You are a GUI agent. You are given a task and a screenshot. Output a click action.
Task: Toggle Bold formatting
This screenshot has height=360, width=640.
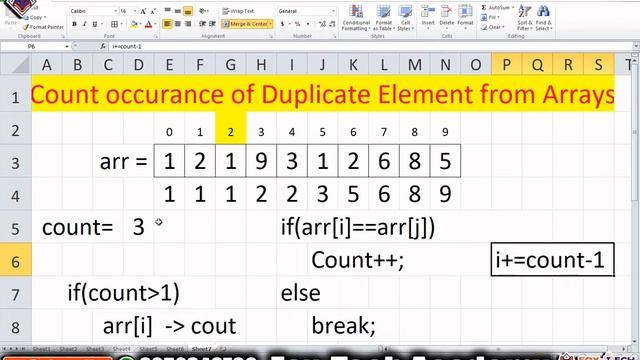[x=74, y=24]
